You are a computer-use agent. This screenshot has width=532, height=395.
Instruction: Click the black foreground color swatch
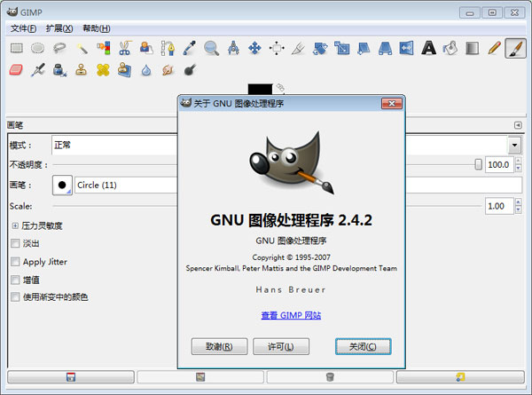260,89
